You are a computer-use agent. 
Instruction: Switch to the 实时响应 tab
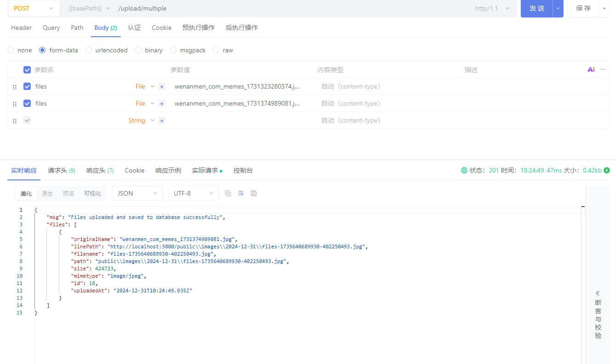[x=24, y=170]
